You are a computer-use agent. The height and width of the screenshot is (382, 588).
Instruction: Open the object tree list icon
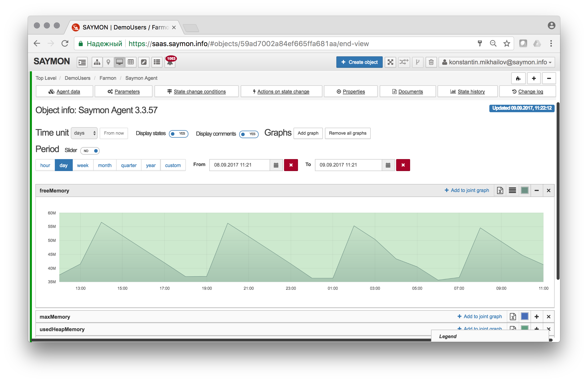[x=82, y=62]
